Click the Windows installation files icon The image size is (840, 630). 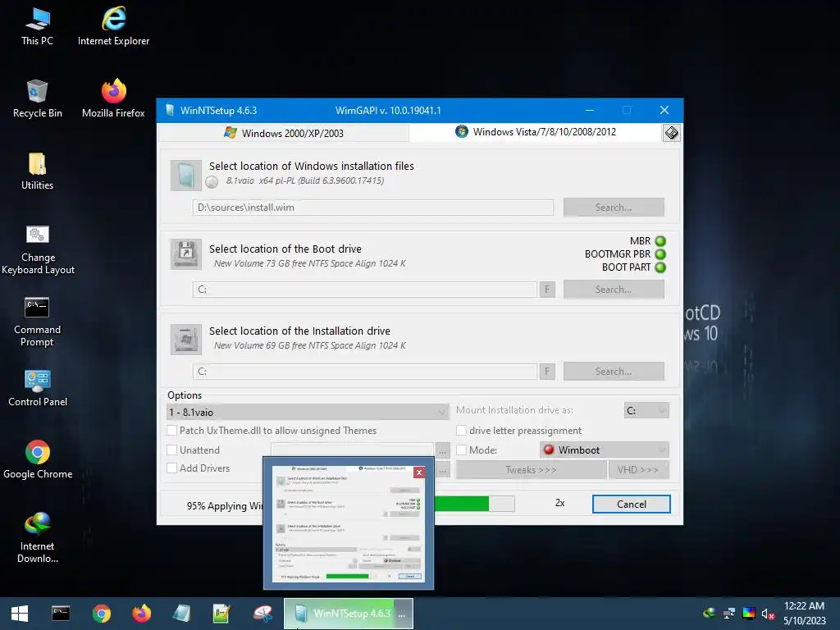186,176
